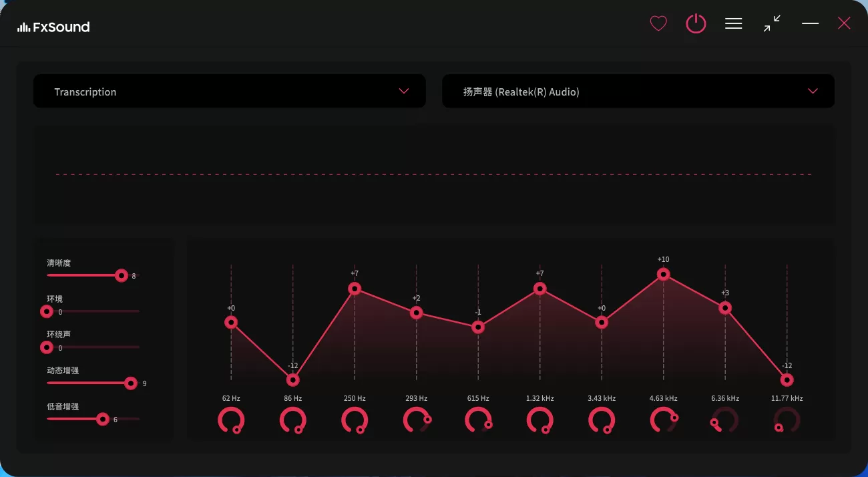The width and height of the screenshot is (868, 477).
Task: Click the 4.63 kHz frequency knob
Action: click(x=663, y=420)
